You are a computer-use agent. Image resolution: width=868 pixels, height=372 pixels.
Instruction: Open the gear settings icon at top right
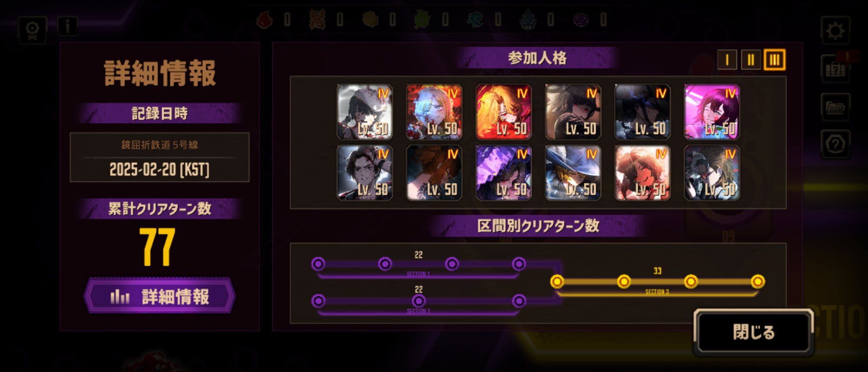pyautogui.click(x=835, y=31)
